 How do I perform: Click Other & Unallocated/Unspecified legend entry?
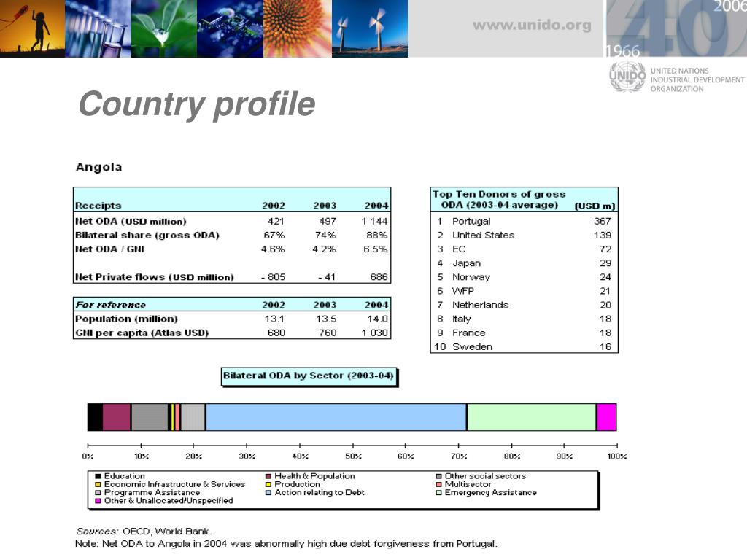click(164, 501)
